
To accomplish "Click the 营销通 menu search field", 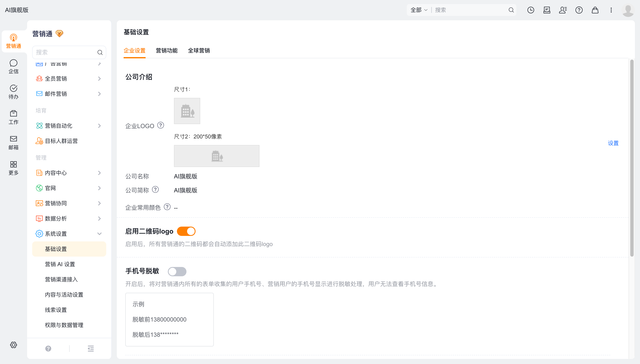I will [69, 52].
